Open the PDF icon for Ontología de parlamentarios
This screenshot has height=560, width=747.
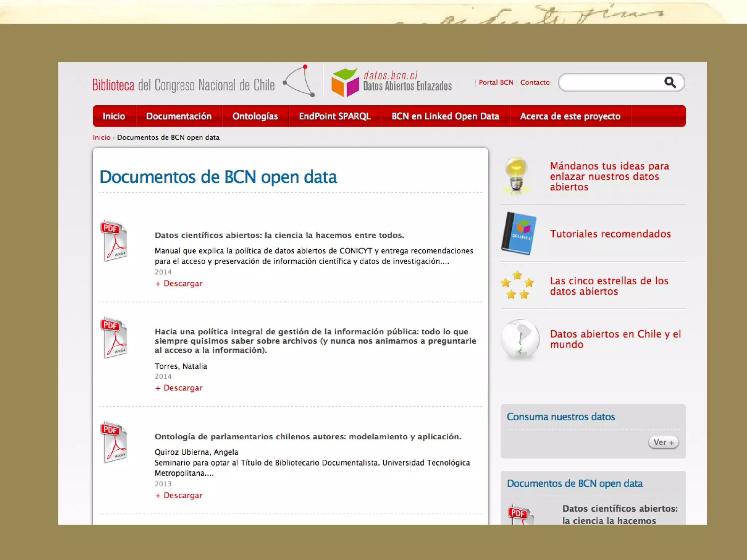coord(114,442)
